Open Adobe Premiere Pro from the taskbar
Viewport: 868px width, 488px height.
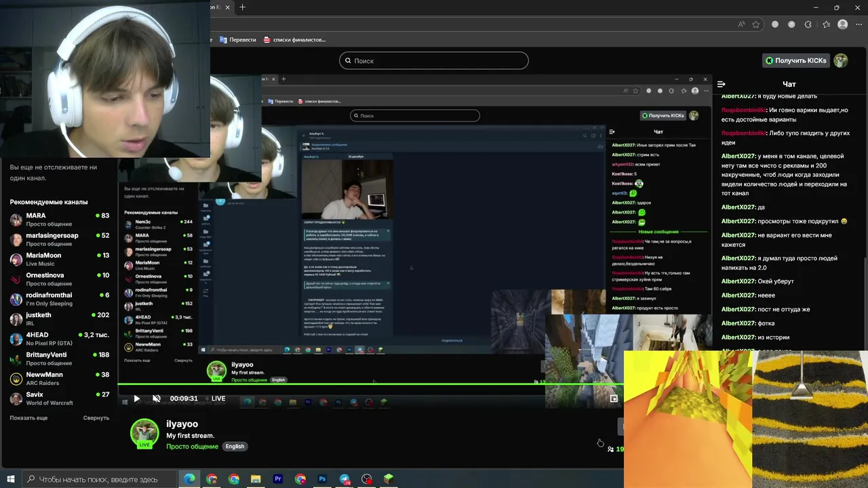click(x=278, y=479)
